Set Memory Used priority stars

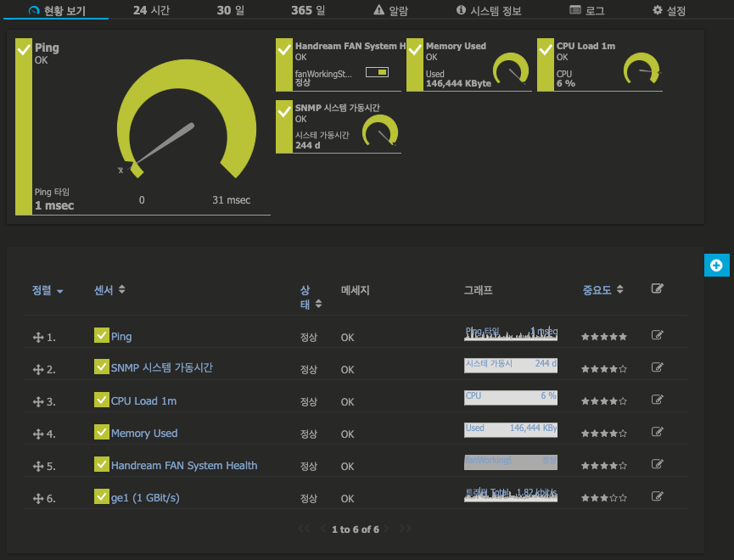(x=604, y=434)
